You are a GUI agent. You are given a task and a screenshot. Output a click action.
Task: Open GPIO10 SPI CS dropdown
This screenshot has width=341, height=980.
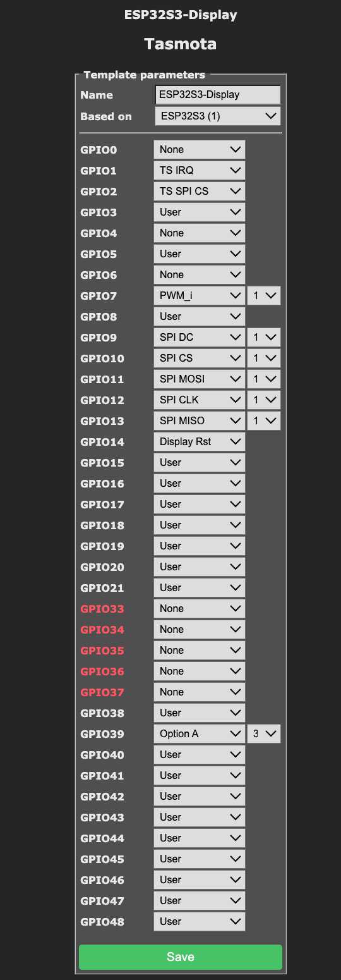click(200, 358)
